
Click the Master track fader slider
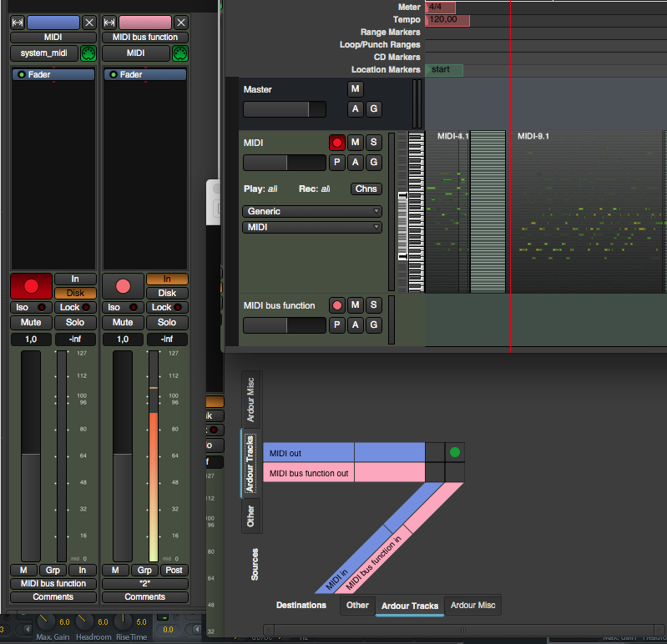coord(285,109)
